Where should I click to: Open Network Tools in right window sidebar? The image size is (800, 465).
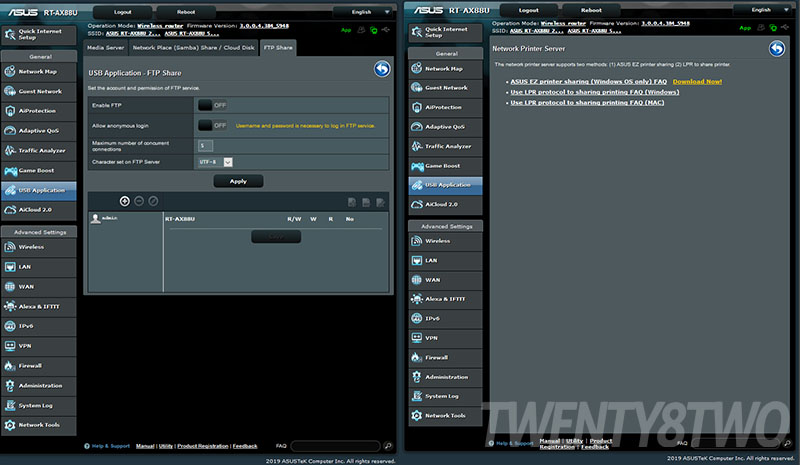tap(445, 416)
